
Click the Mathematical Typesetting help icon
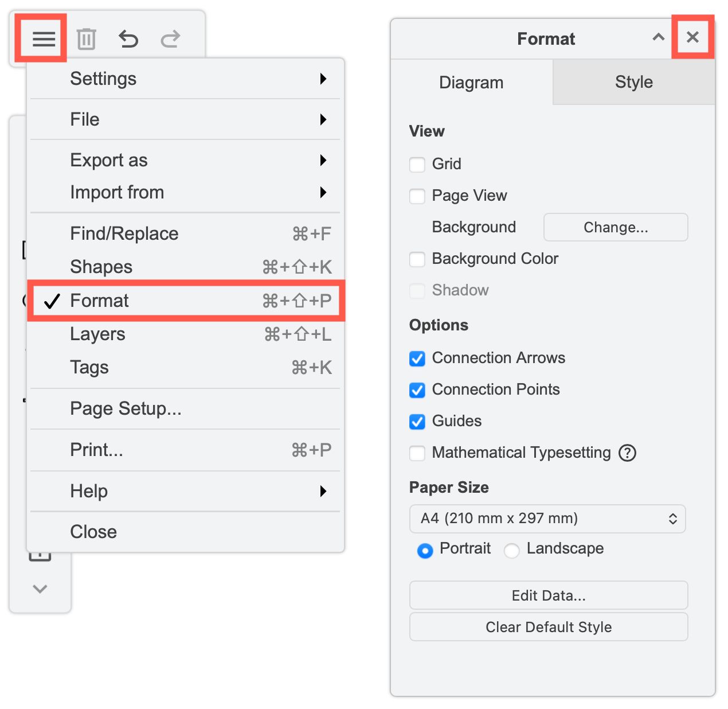point(627,453)
